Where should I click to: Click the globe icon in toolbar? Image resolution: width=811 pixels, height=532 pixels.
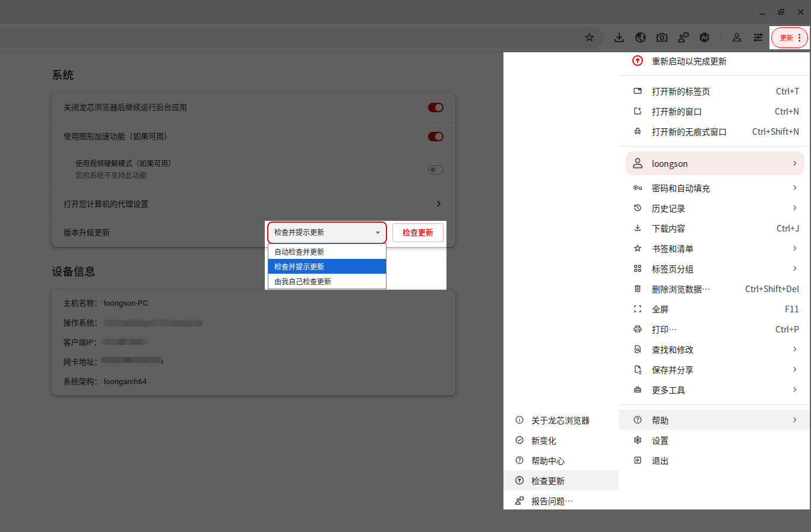(641, 37)
